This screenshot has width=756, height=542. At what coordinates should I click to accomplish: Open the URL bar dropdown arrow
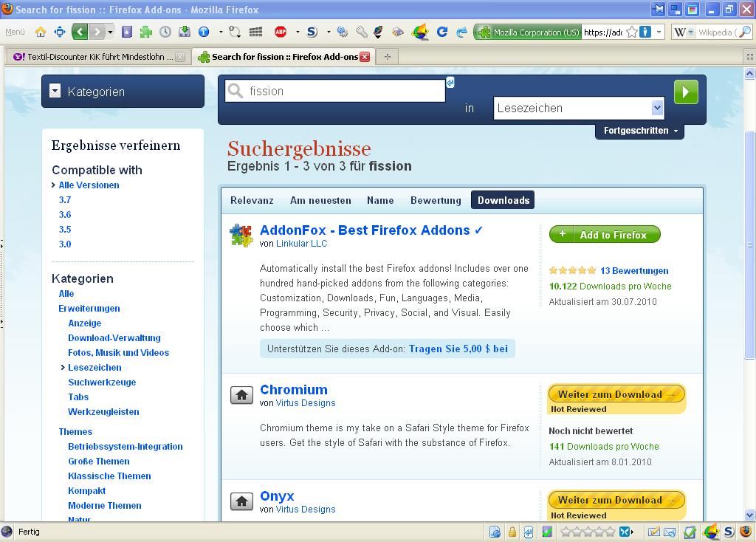pos(659,32)
